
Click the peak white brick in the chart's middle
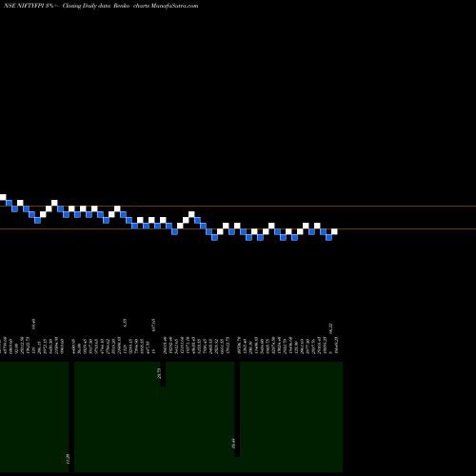(x=191, y=214)
